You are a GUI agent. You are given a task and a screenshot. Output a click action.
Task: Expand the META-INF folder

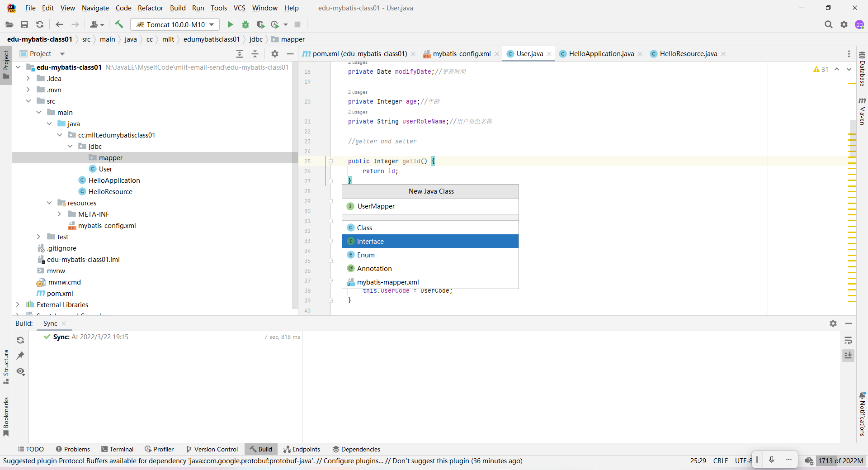59,214
